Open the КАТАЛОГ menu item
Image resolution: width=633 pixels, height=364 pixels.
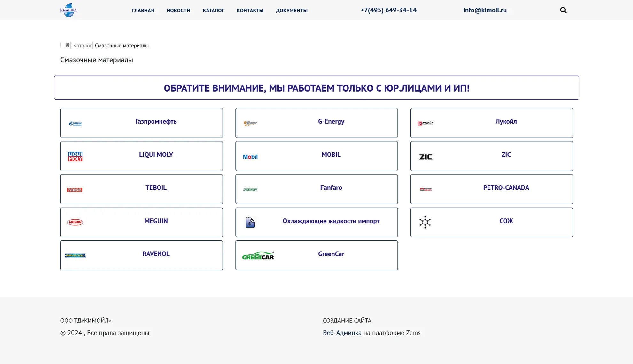(x=213, y=11)
